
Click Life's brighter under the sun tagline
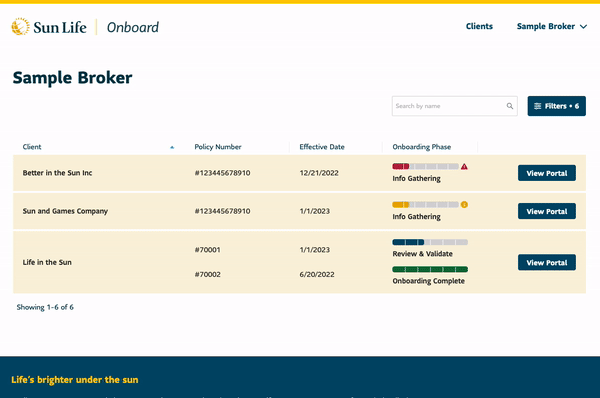coord(75,380)
